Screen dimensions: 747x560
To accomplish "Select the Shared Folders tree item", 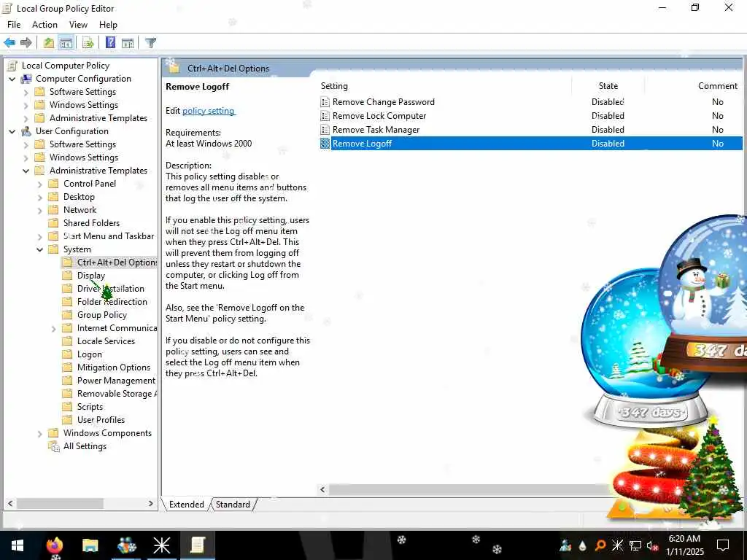I will (x=91, y=223).
